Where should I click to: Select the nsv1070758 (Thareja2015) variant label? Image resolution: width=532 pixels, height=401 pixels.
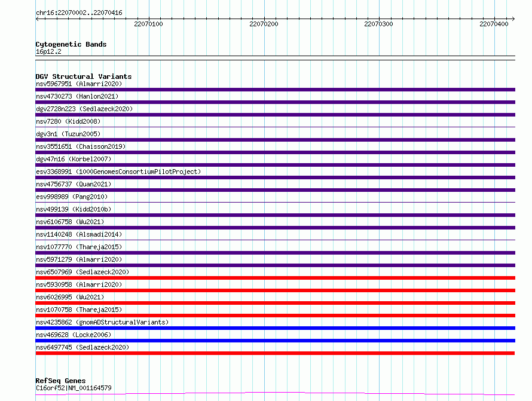(79, 310)
